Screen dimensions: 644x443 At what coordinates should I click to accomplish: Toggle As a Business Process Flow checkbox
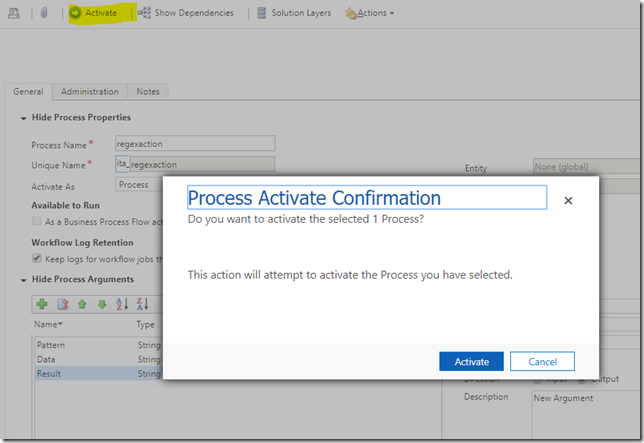click(37, 221)
